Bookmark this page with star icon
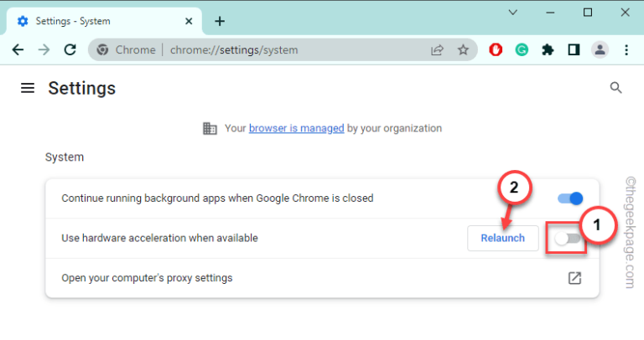This screenshot has height=340, width=644. pos(463,50)
